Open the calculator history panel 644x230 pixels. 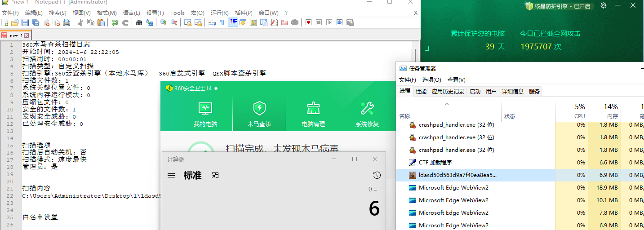(377, 175)
